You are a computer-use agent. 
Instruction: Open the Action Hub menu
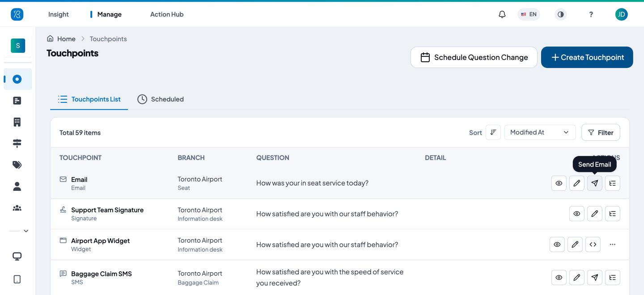(x=167, y=14)
